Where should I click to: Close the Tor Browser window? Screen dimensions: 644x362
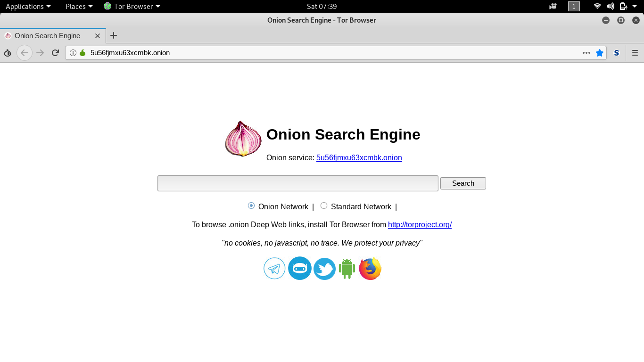point(636,20)
